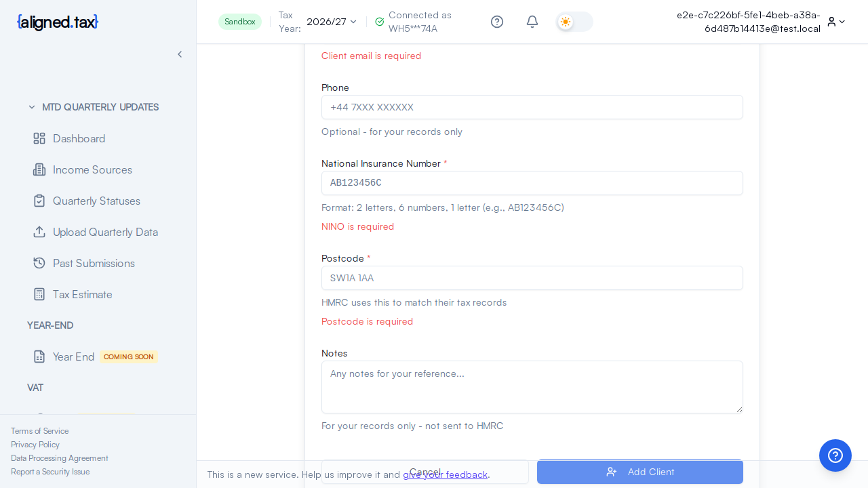Open the Tax Year 2026/27 dropdown

[x=331, y=22]
